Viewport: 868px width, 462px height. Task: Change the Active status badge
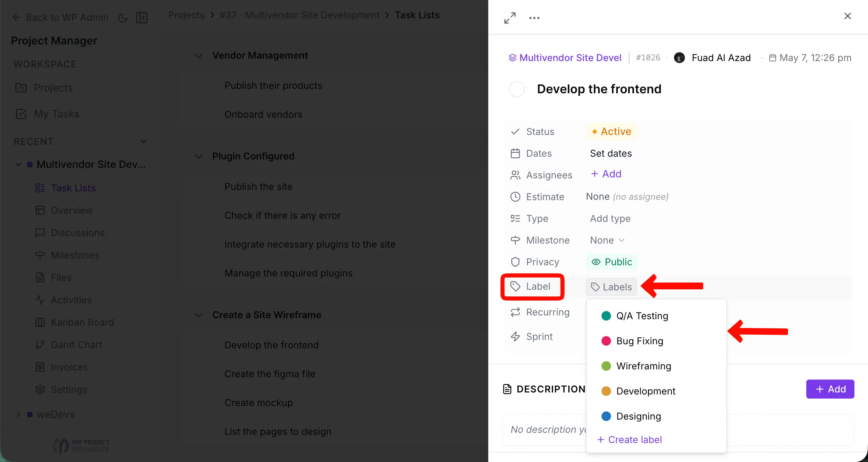612,132
